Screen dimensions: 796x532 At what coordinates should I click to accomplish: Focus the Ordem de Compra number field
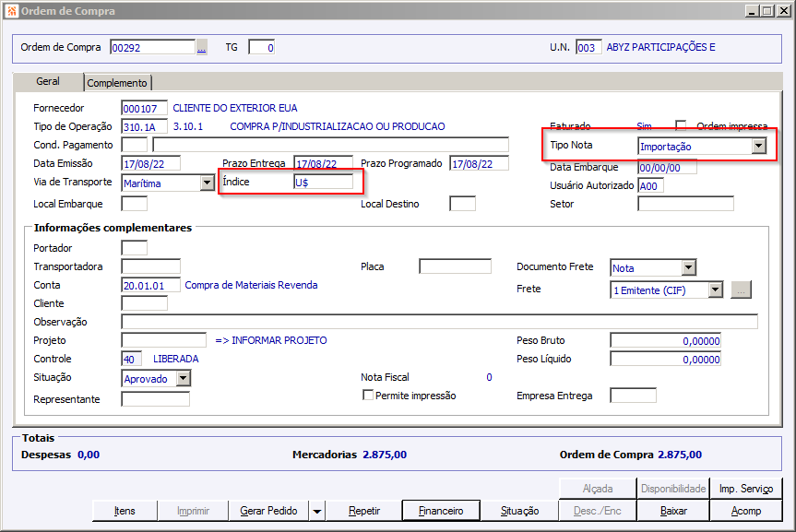pos(152,47)
